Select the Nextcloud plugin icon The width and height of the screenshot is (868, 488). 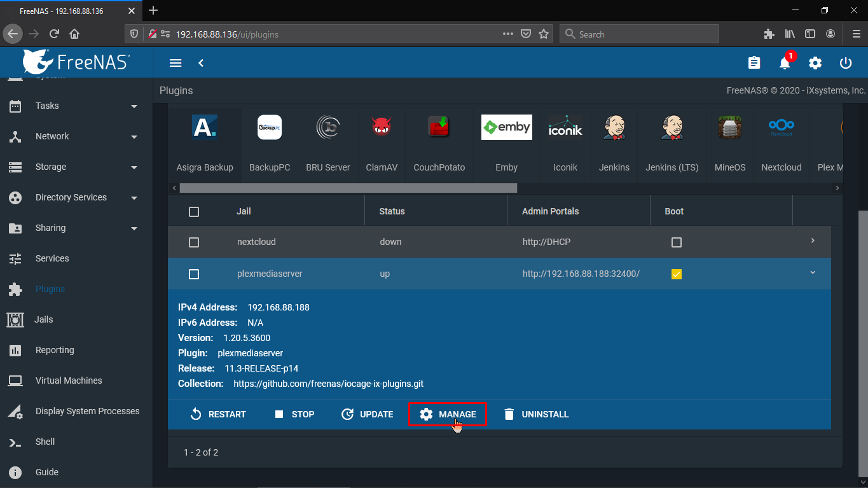click(x=782, y=127)
